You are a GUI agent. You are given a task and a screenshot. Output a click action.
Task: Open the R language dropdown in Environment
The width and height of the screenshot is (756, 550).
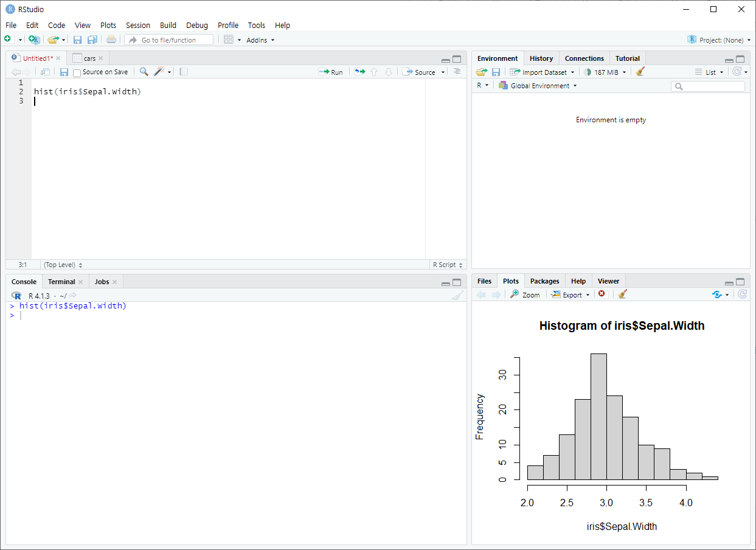482,86
